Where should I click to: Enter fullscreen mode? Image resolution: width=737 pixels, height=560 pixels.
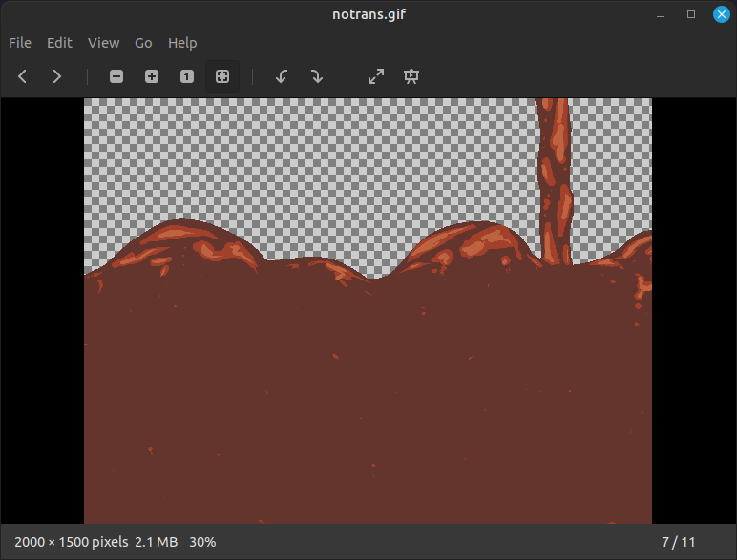click(376, 76)
